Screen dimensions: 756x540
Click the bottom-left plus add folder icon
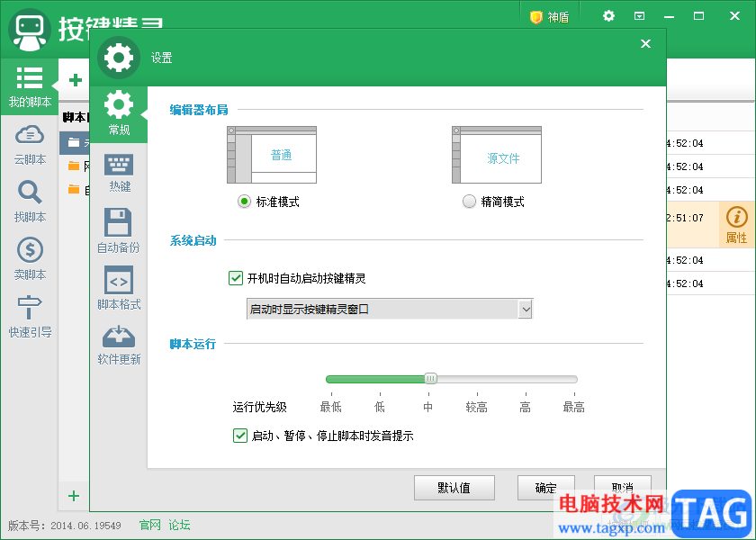click(x=74, y=496)
